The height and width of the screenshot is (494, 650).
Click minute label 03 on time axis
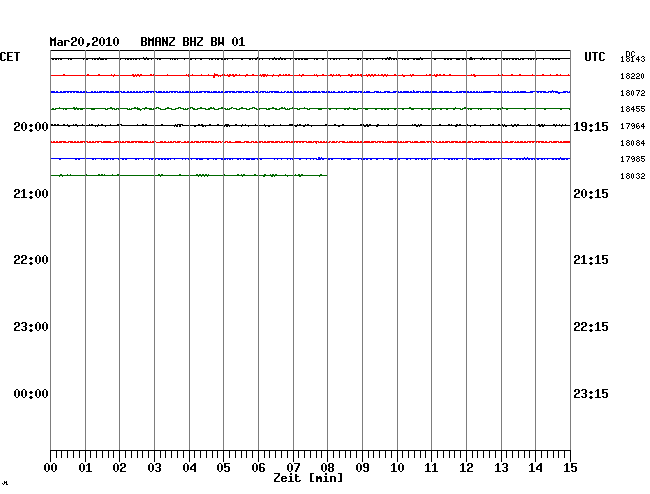coord(155,468)
